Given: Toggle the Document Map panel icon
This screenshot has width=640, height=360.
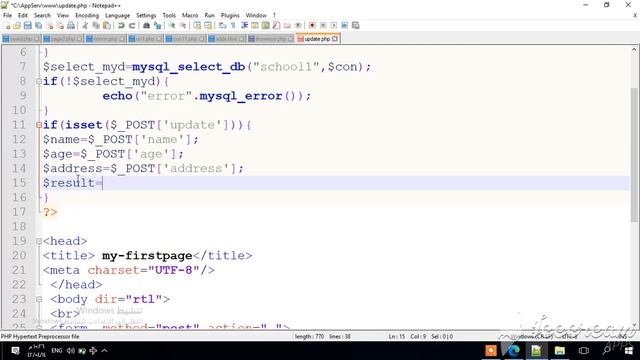Looking at the screenshot, I should click(265, 25).
